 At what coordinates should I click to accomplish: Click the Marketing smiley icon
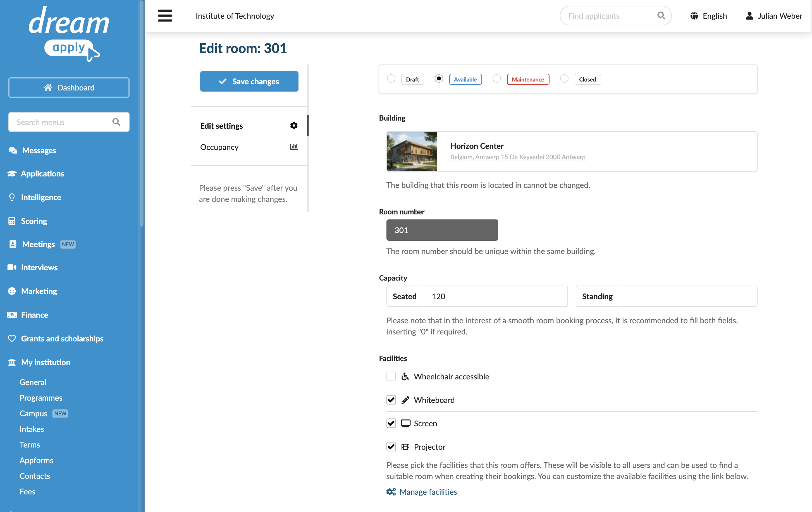[x=12, y=291]
